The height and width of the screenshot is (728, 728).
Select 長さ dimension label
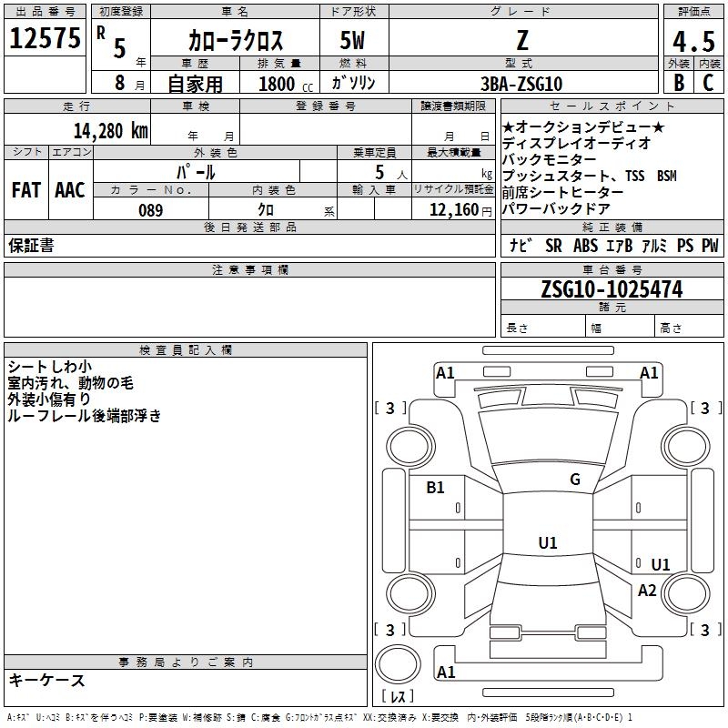(517, 329)
